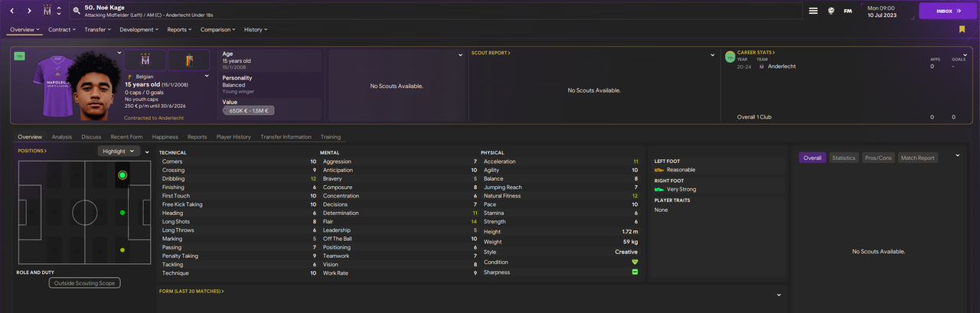
Task: Open the Scout Report link
Action: [x=491, y=53]
